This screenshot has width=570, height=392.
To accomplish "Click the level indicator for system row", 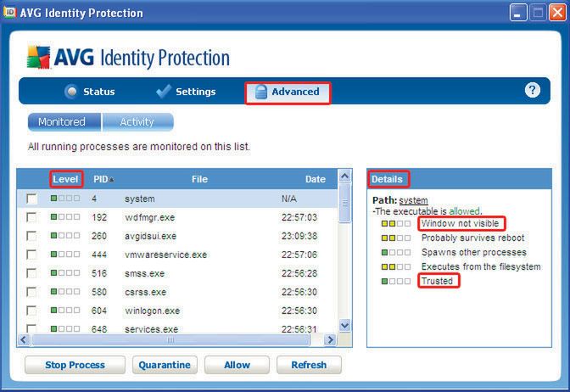I will click(x=65, y=199).
